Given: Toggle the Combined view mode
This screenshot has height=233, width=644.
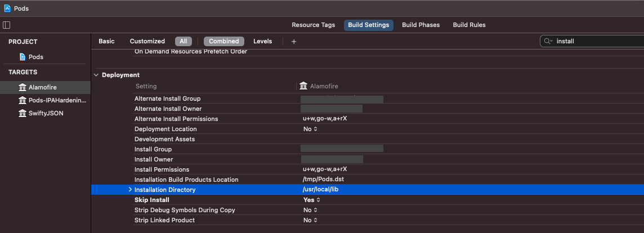Looking at the screenshot, I should (x=224, y=41).
